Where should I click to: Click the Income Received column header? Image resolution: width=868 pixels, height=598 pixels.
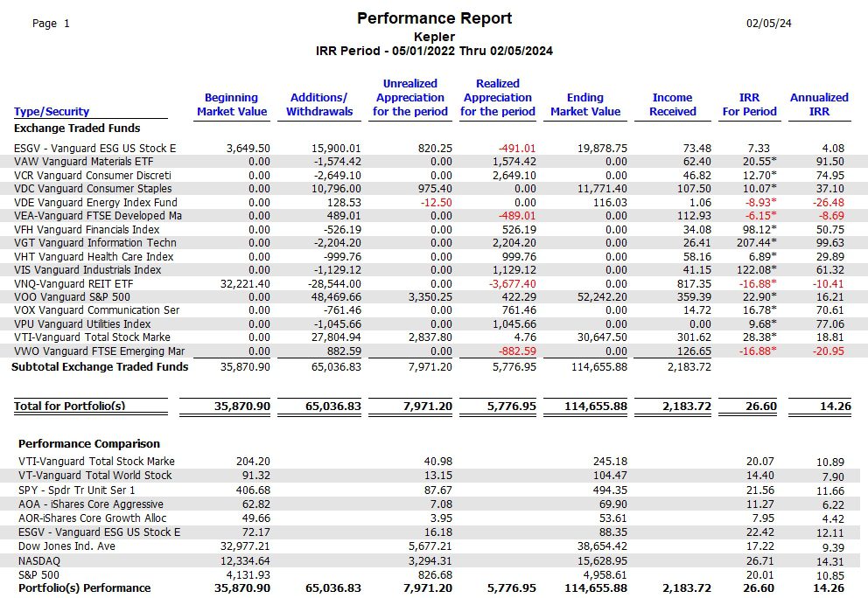pyautogui.click(x=672, y=105)
